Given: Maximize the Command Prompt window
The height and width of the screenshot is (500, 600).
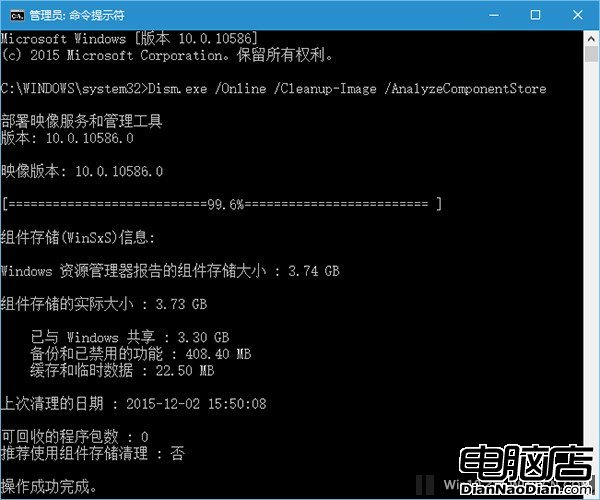Looking at the screenshot, I should coord(535,15).
